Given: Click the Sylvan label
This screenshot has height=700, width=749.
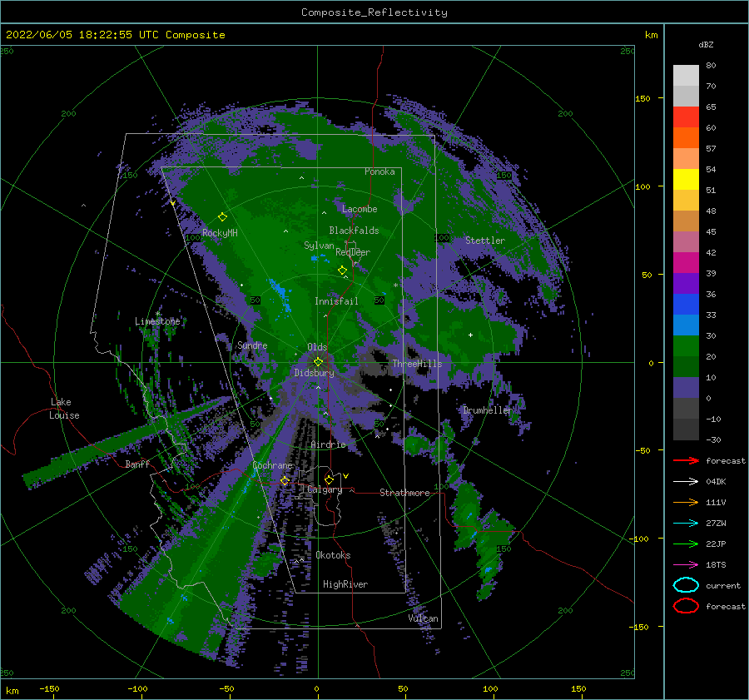Looking at the screenshot, I should coord(319,246).
